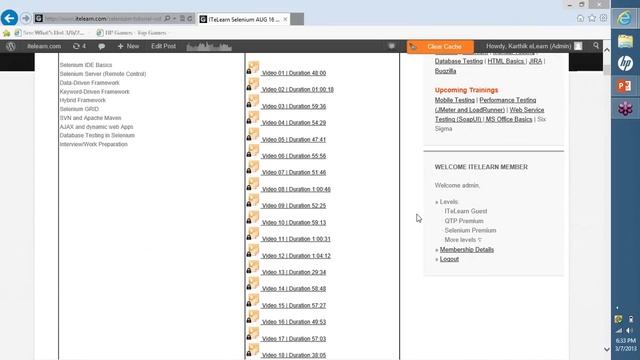This screenshot has height=360, width=640.
Task: Click the Clear Cache button
Action: (440, 47)
